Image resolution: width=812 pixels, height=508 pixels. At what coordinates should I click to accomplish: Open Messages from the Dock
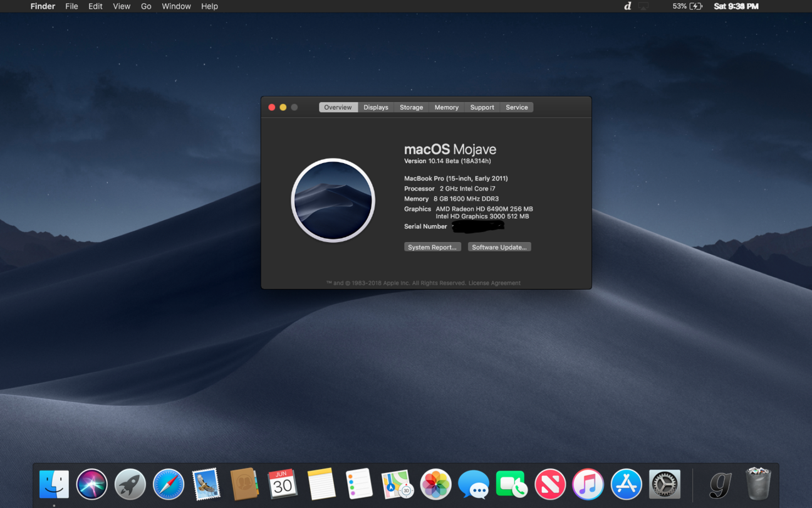(474, 484)
